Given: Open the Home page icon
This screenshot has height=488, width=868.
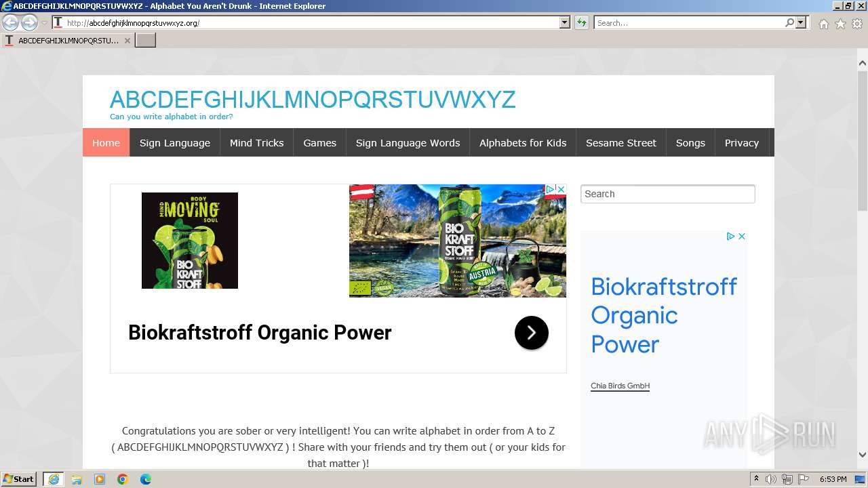Looking at the screenshot, I should pos(823,23).
